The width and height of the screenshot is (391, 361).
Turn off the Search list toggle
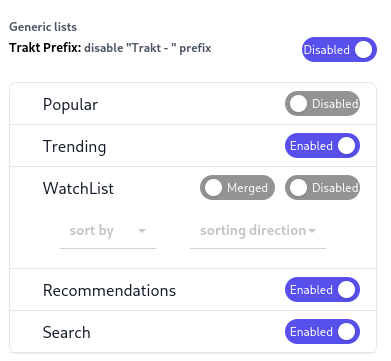[322, 332]
